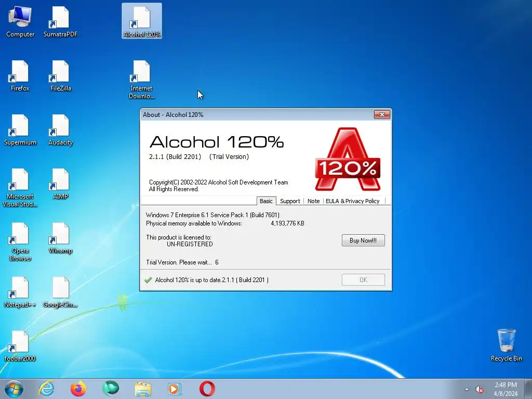Image resolution: width=532 pixels, height=399 pixels.
Task: Select the Notepad++ desktop shortcut
Action: [x=20, y=292]
